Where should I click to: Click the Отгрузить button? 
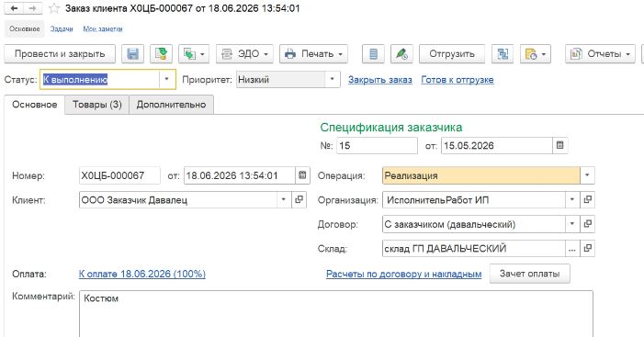[452, 54]
